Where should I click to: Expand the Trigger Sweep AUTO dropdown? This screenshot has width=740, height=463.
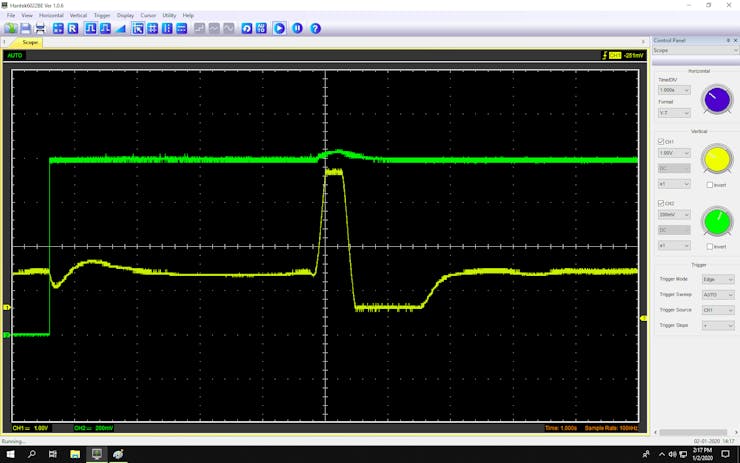716,295
